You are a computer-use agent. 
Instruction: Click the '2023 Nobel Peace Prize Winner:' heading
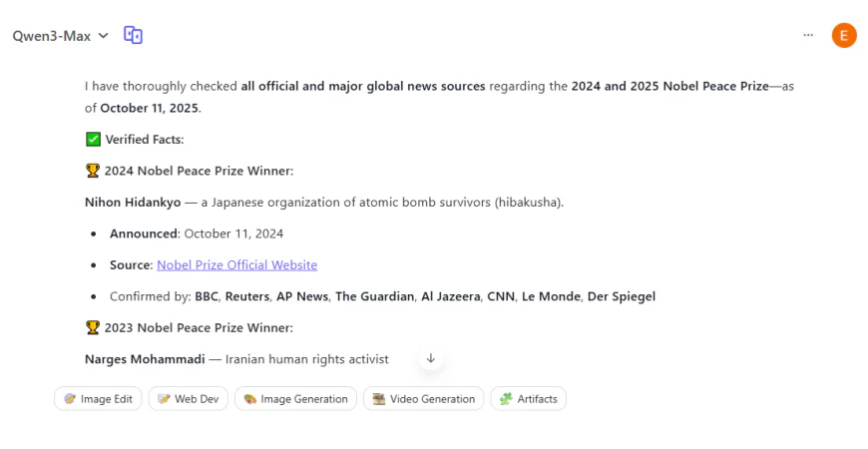click(199, 327)
